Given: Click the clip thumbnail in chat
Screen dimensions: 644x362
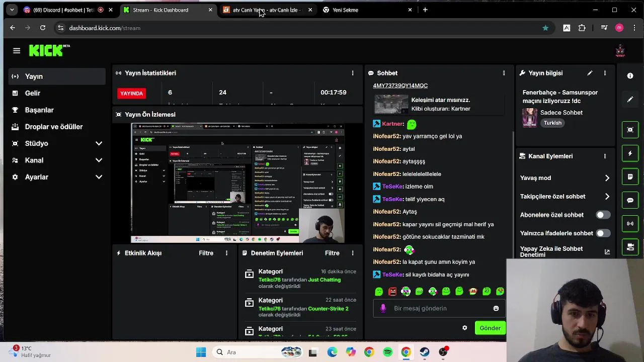Looking at the screenshot, I should pyautogui.click(x=391, y=104).
